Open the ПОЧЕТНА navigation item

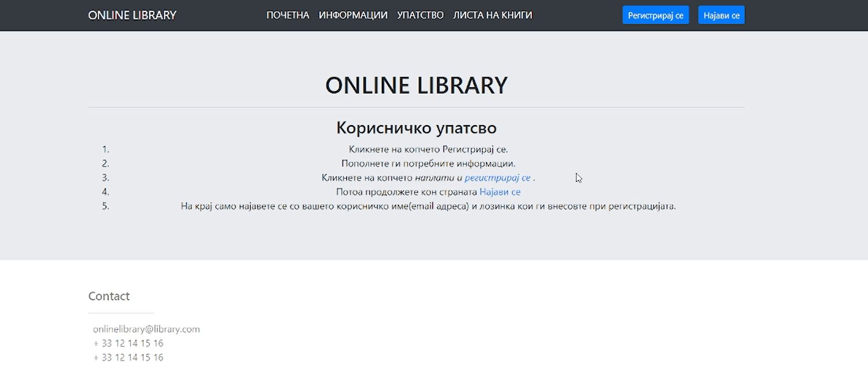[288, 15]
